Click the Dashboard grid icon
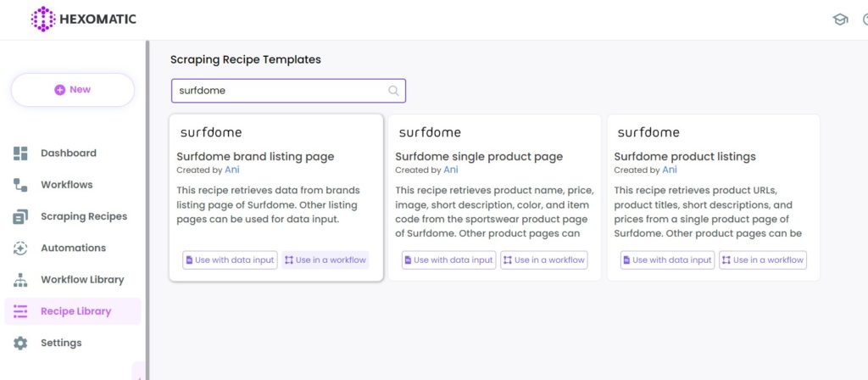The width and height of the screenshot is (868, 380). (21, 154)
